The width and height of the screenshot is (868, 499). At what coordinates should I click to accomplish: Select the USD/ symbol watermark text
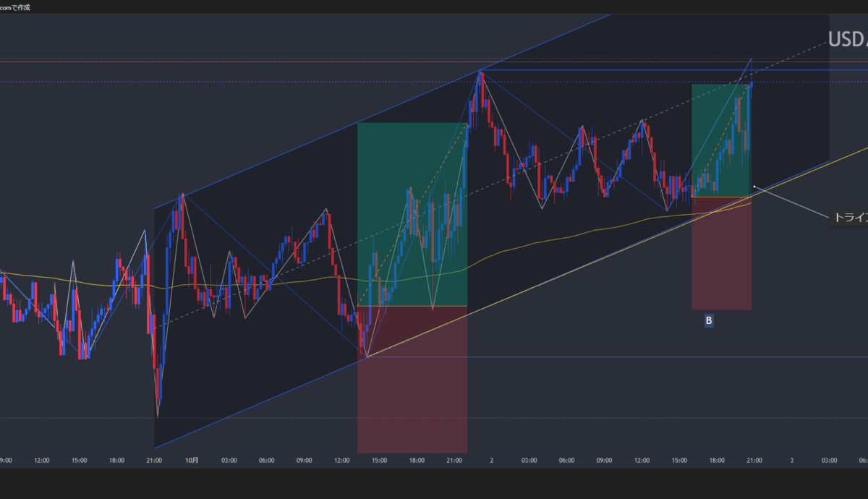click(x=847, y=40)
